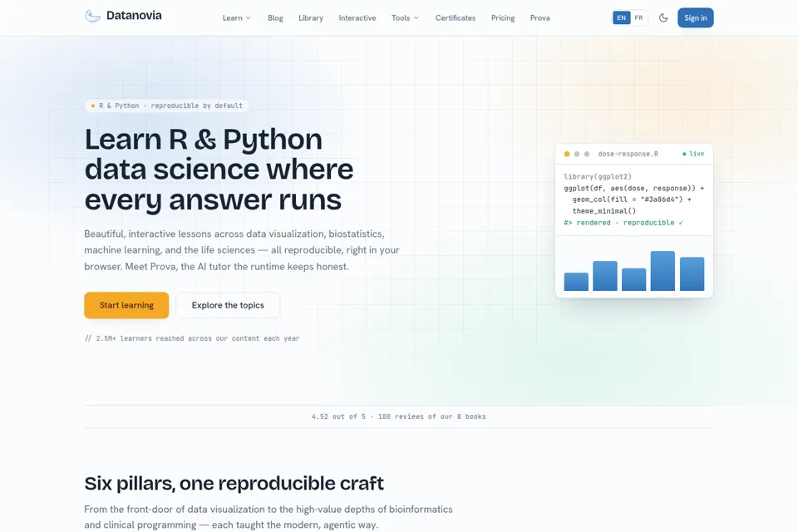Screen dimensions: 798x532
Task: Click the '2.5M+ learners reached' caption
Action: coord(192,338)
